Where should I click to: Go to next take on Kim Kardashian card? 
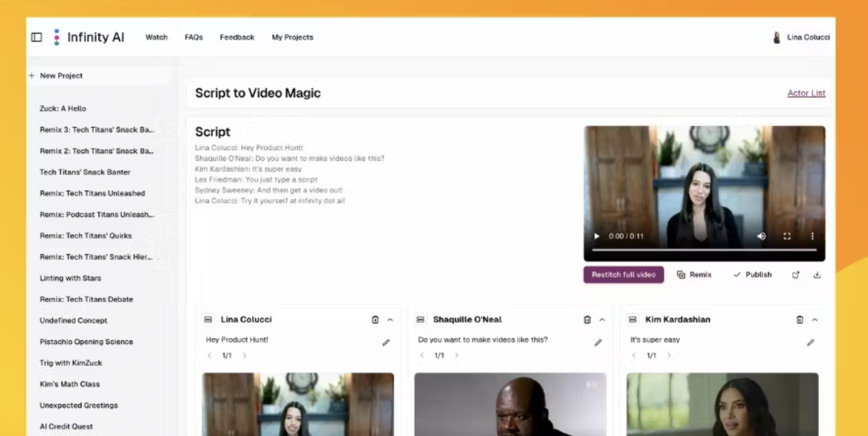click(669, 356)
